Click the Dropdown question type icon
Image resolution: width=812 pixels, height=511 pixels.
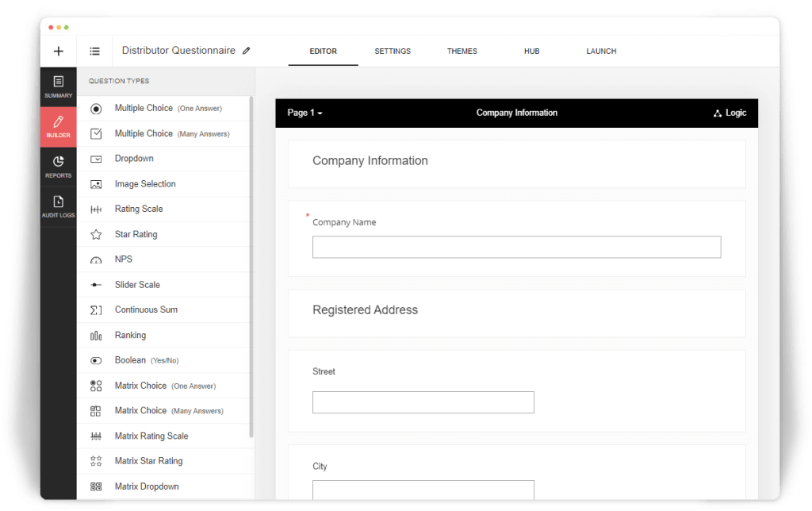[x=96, y=159]
